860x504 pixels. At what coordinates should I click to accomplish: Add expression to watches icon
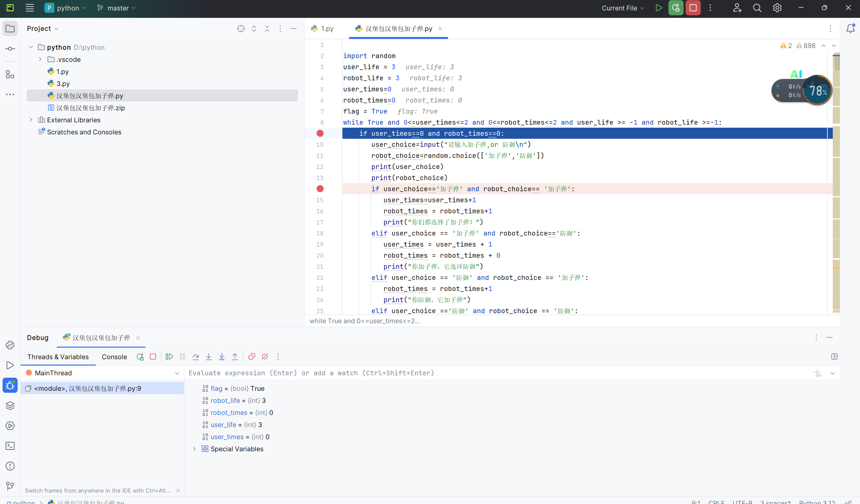click(x=818, y=373)
